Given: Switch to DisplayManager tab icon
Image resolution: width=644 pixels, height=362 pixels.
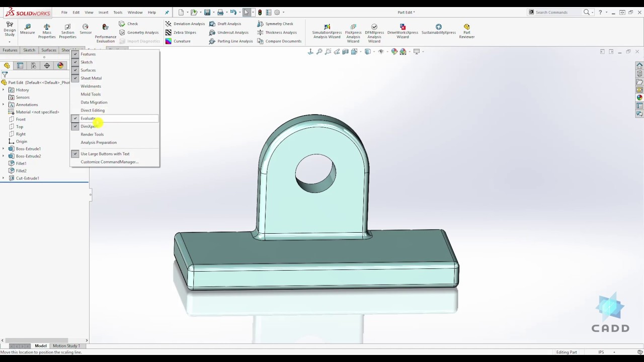Looking at the screenshot, I should point(60,65).
